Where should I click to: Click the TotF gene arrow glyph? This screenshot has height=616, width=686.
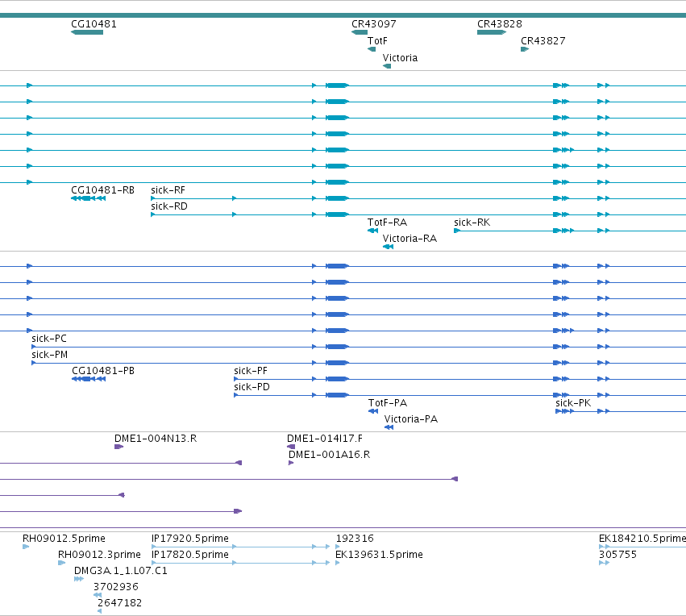tap(372, 49)
